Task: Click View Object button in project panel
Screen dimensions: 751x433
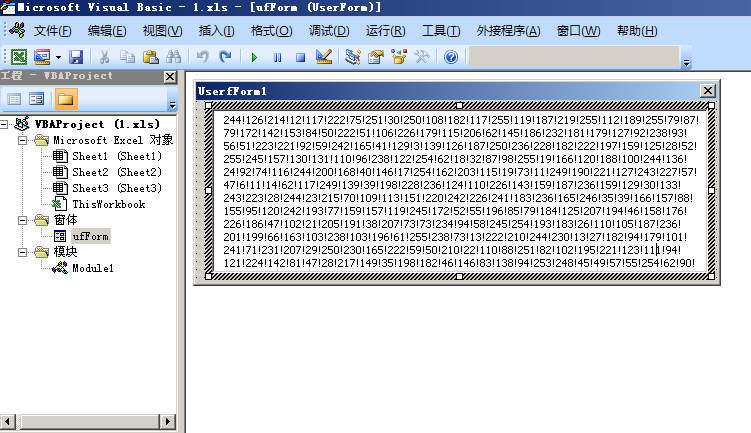Action: [37, 98]
